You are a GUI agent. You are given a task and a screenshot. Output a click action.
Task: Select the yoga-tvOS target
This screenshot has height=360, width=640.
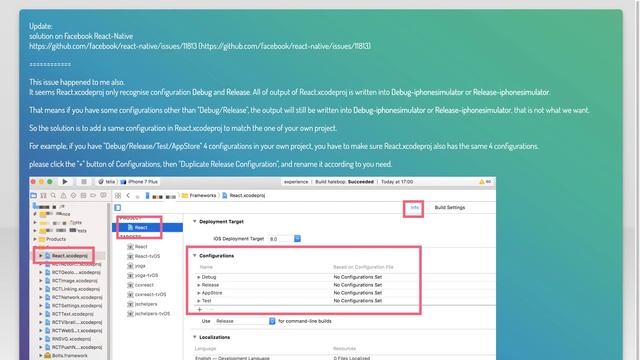click(x=146, y=276)
